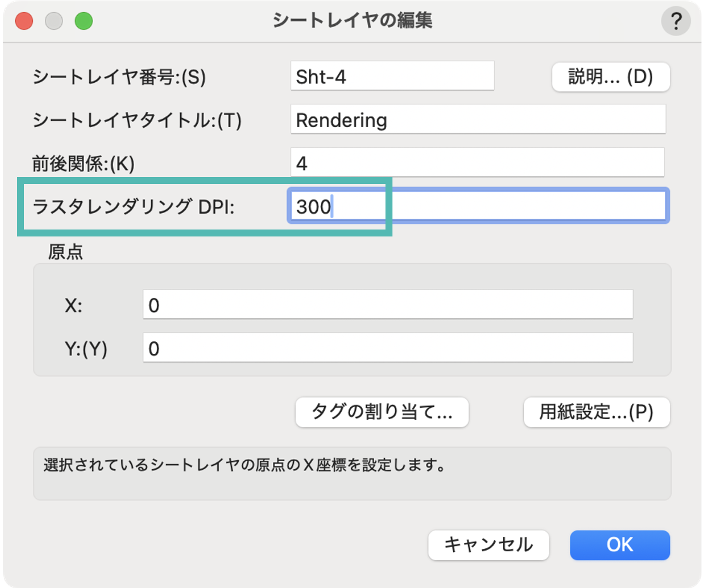This screenshot has width=704, height=588.
Task: Confirm the sheet layer edit with OK
Action: point(620,545)
